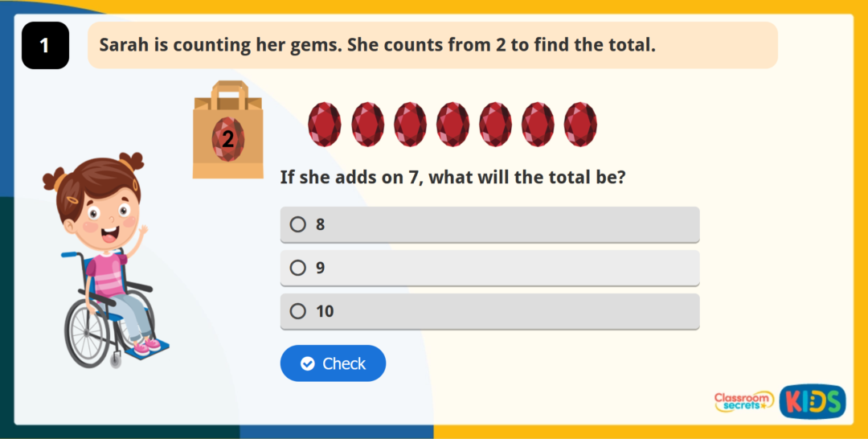Image resolution: width=868 pixels, height=439 pixels.
Task: Click the last red gem in the row
Action: click(x=580, y=125)
